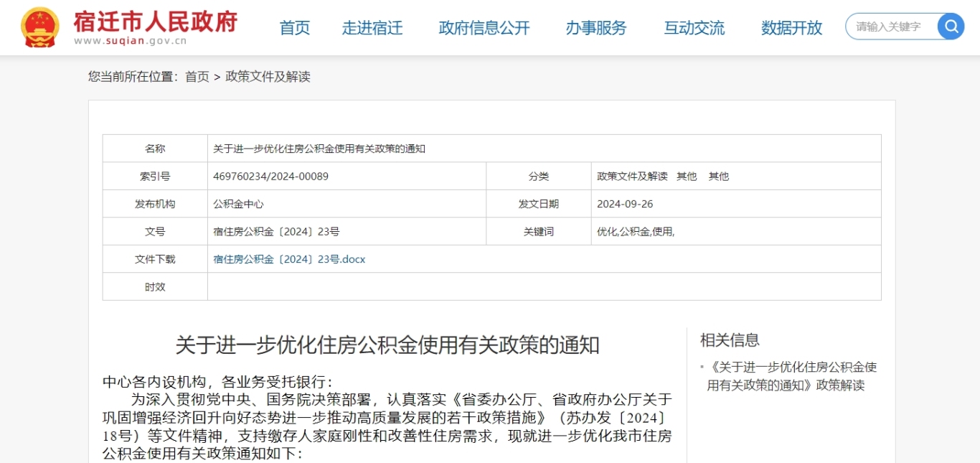Click the 分类 label cell
980x463 pixels.
tap(539, 176)
